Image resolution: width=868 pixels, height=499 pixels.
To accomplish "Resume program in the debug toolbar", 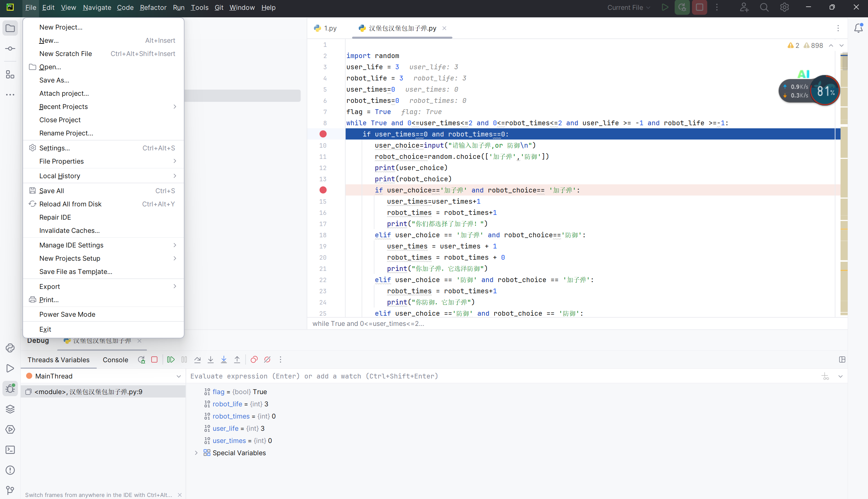I will click(x=171, y=359).
